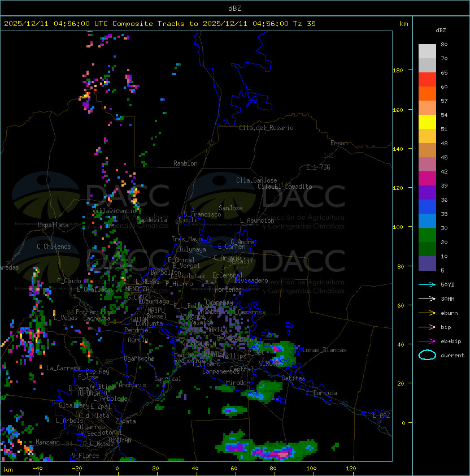Click the '-20' tick on horizontal axis

[x=77, y=469]
